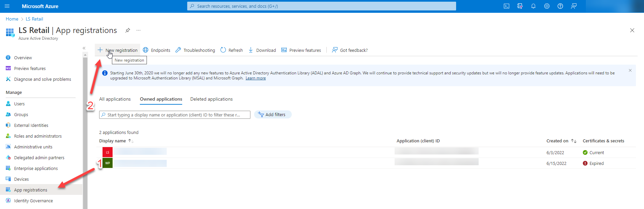Click New registration button

click(118, 50)
